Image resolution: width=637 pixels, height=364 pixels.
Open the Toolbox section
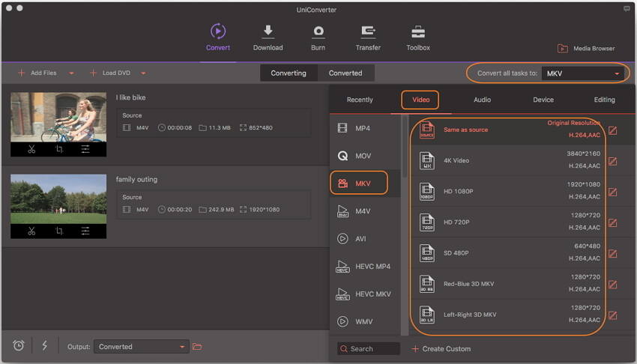coord(418,37)
